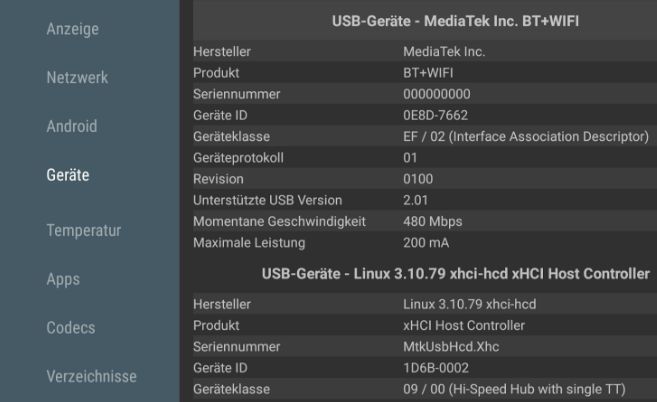Image resolution: width=657 pixels, height=402 pixels.
Task: Click the Interface Association Descriptor row
Action: click(425, 137)
